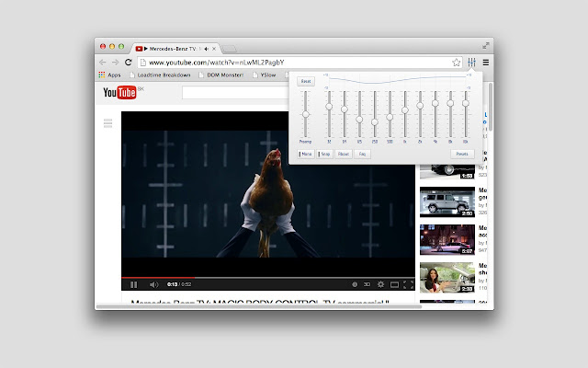Toggle the 3D option in player

click(x=367, y=284)
